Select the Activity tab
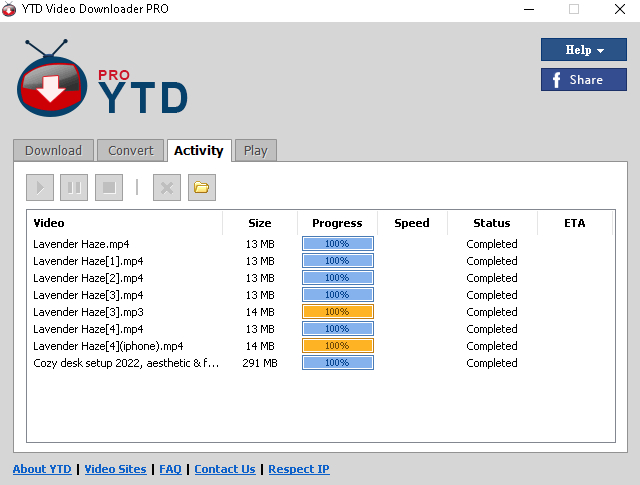640x485 pixels. [199, 151]
